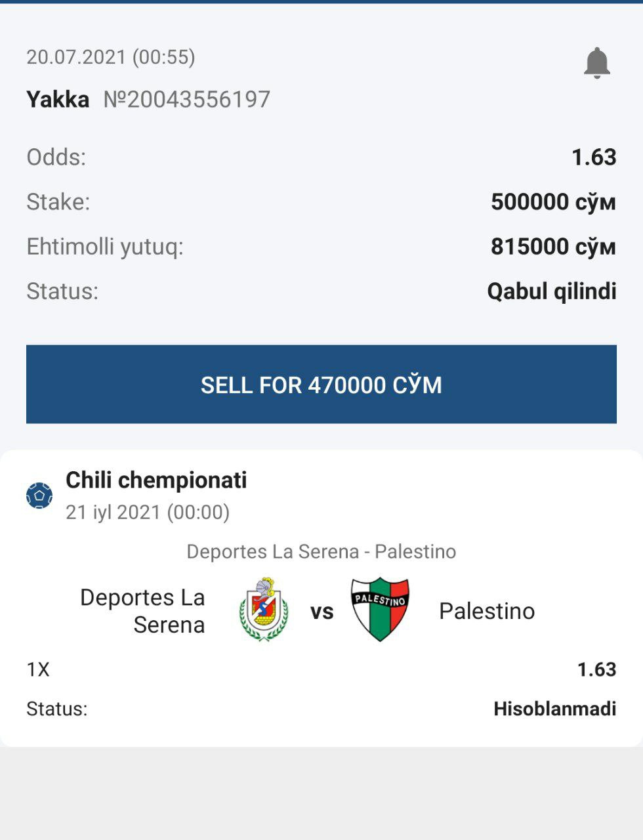Image resolution: width=643 pixels, height=840 pixels.
Task: Click the vs text between teams
Action: pyautogui.click(x=321, y=612)
